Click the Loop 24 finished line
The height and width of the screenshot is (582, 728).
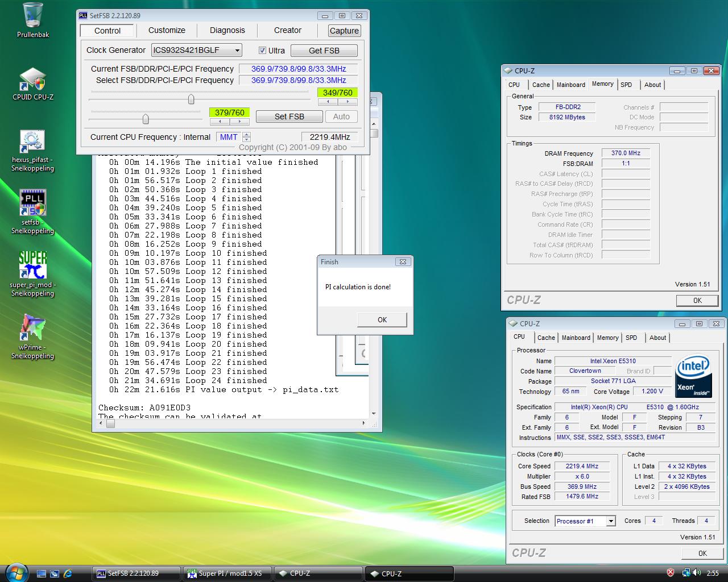(188, 380)
